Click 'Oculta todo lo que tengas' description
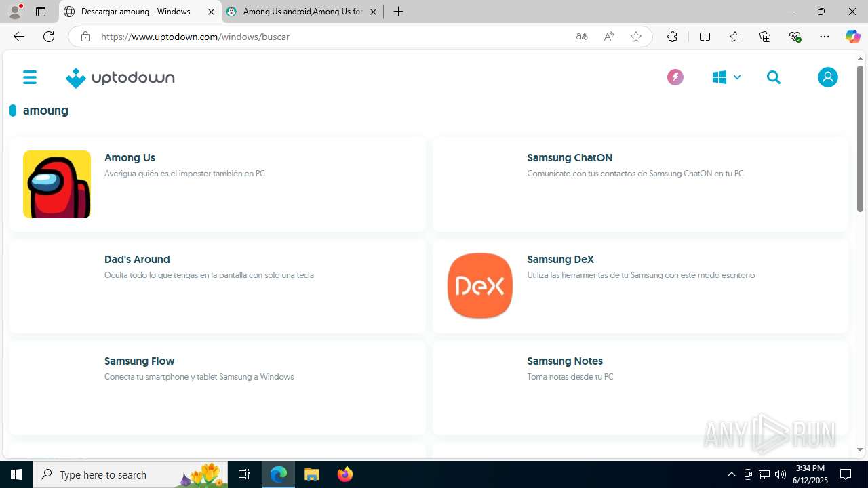The width and height of the screenshot is (868, 488). pos(209,275)
